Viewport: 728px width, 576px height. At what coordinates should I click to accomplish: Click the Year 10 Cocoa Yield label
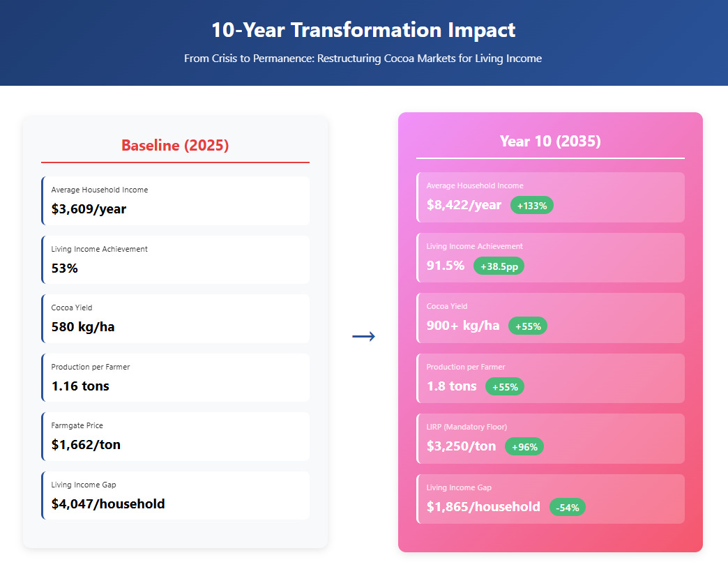[x=447, y=306]
